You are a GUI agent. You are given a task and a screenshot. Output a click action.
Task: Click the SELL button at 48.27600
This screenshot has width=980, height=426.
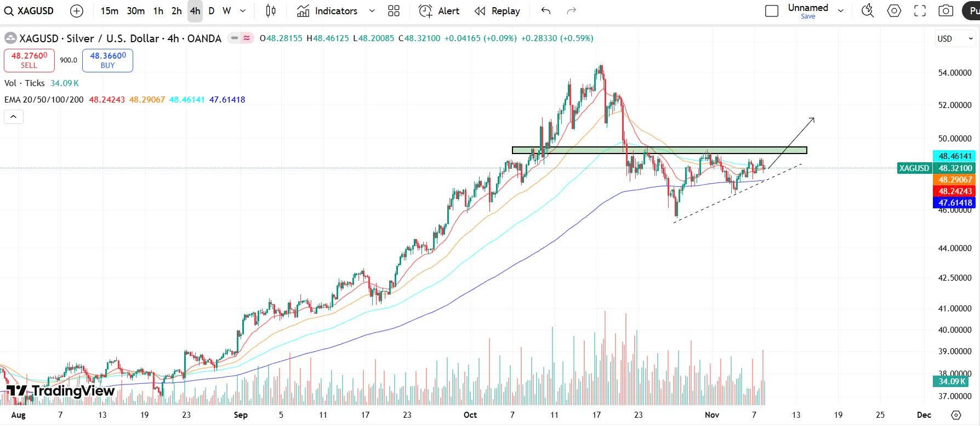coord(29,60)
